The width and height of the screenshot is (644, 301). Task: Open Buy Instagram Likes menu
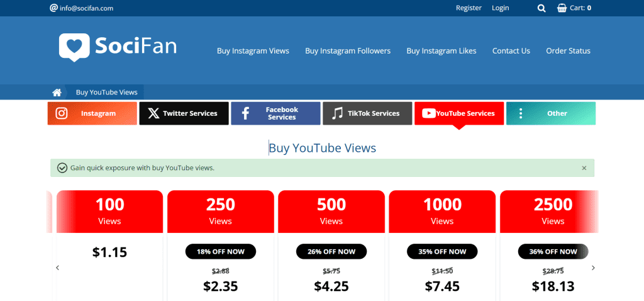coord(441,51)
